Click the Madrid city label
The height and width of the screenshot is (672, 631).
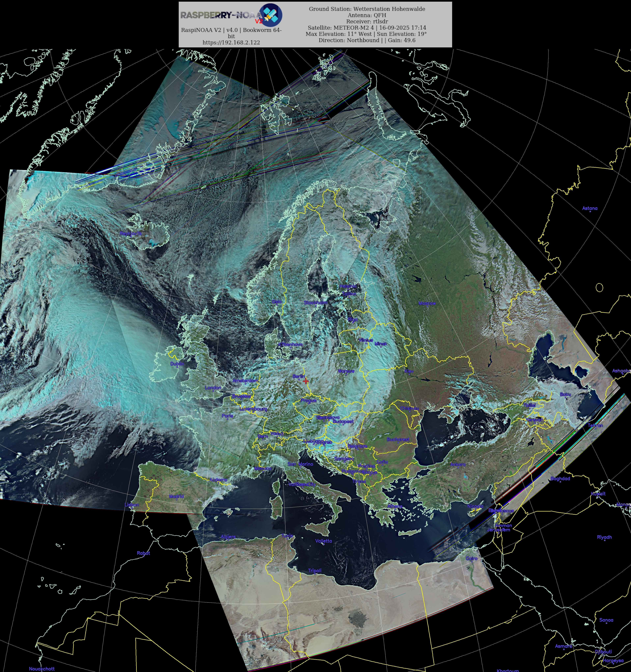point(176,496)
